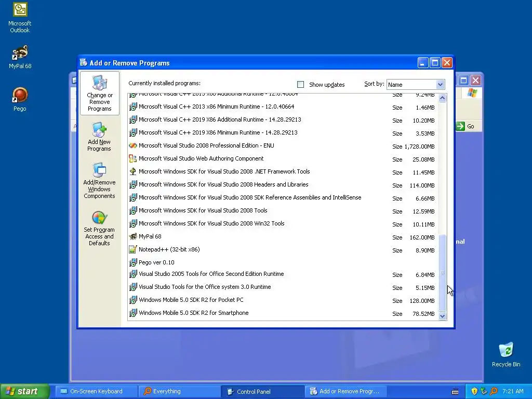Click VS 2005 Tools for Office Runtime icon
Viewport: 532px width, 399px height.
(x=133, y=274)
